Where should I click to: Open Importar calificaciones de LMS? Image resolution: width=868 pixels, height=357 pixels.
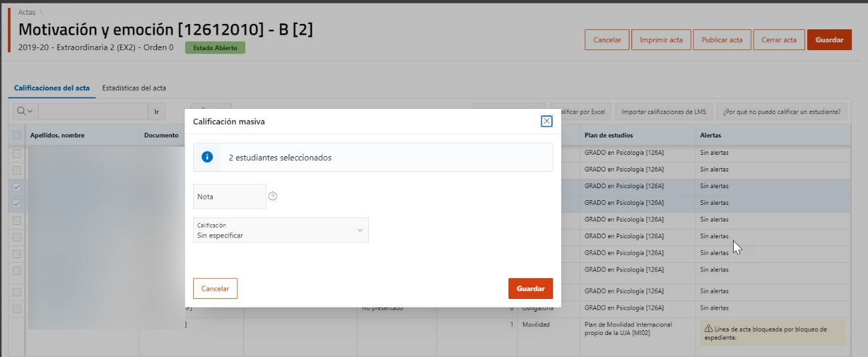[664, 111]
